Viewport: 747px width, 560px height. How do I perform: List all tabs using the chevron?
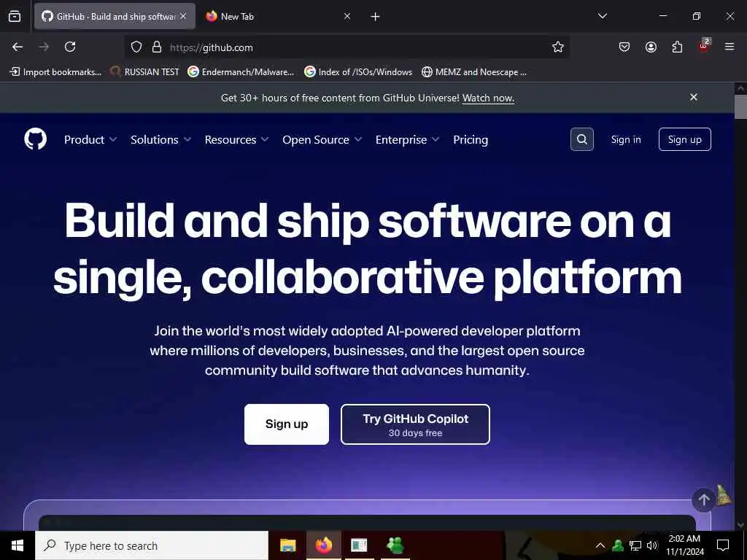pyautogui.click(x=602, y=16)
